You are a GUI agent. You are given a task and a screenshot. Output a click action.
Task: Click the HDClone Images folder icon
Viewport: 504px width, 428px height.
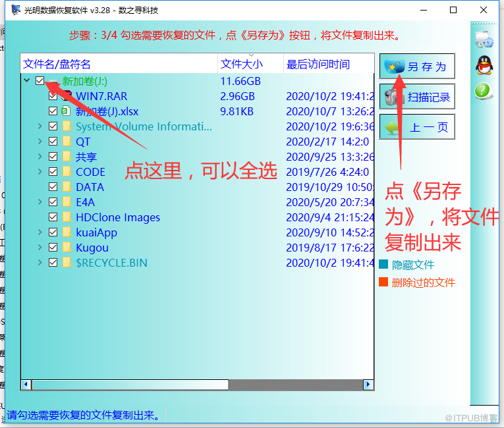[x=67, y=217]
